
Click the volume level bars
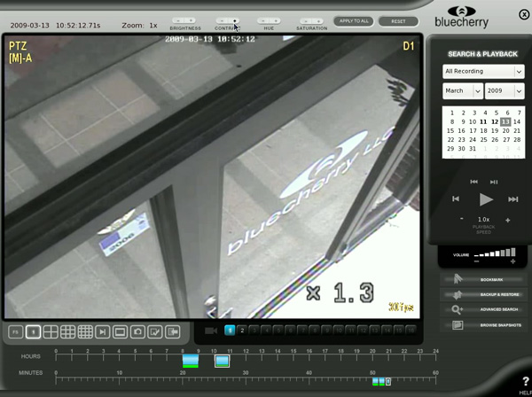tap(495, 253)
